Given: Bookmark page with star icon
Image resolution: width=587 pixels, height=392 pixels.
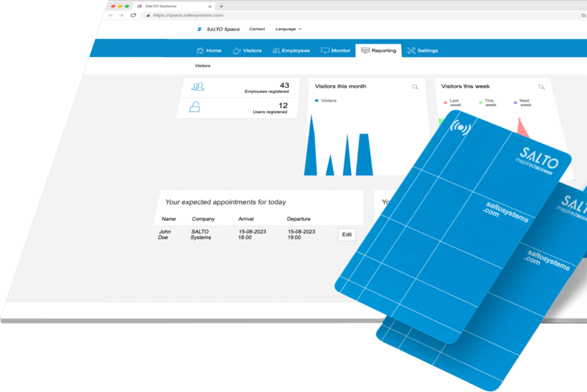Looking at the screenshot, I should point(584,15).
